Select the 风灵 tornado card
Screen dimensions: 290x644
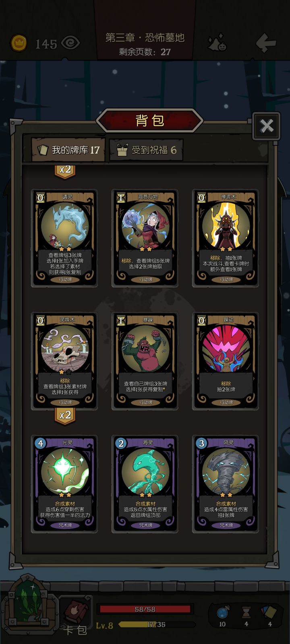pos(226,484)
